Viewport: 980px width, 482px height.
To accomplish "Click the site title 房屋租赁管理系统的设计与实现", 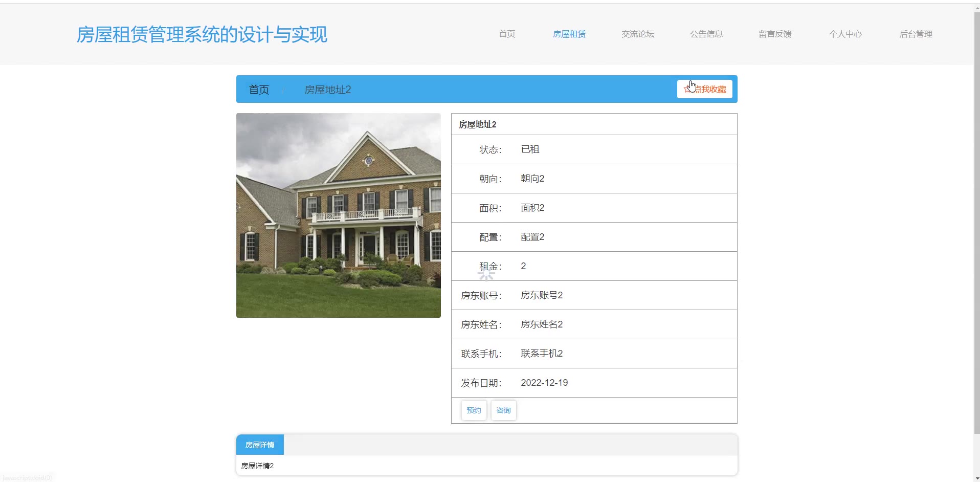I will 202,34.
